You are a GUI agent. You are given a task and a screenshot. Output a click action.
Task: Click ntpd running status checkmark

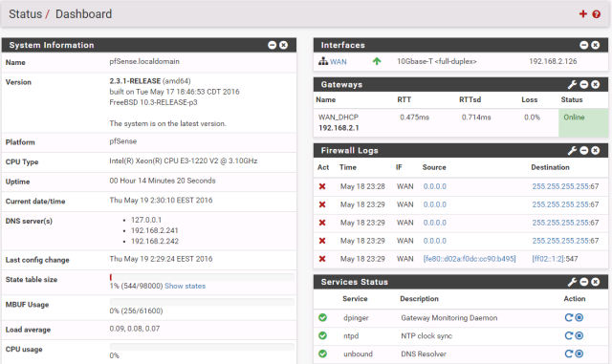323,335
